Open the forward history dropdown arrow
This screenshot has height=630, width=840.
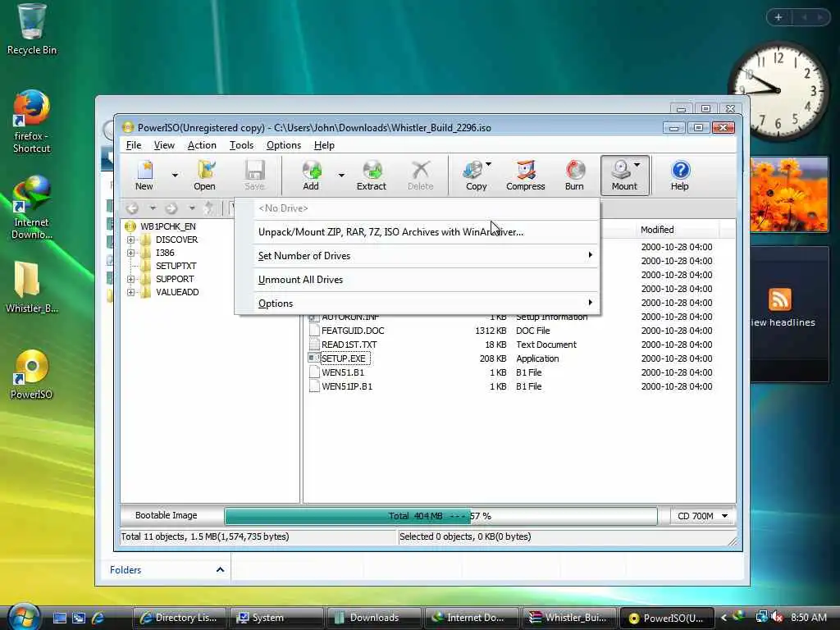point(192,208)
